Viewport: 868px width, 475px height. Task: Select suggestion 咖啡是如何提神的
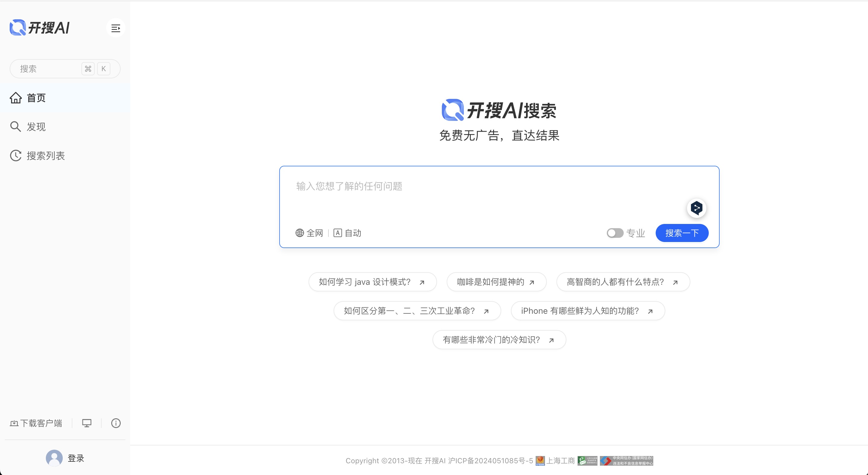point(497,282)
